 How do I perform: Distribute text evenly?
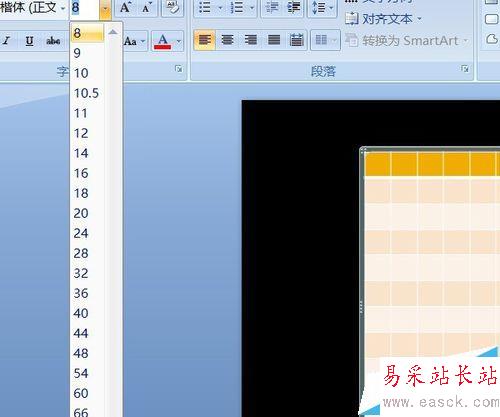296,40
